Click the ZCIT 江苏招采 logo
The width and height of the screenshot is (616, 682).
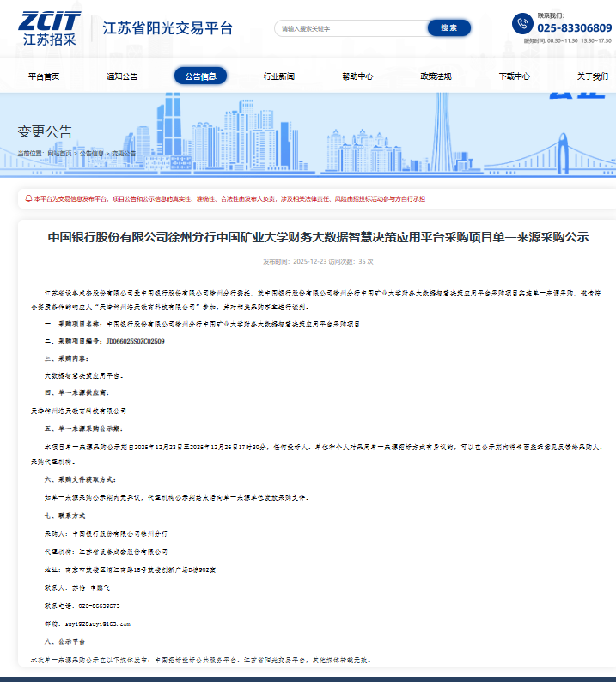coord(49,28)
